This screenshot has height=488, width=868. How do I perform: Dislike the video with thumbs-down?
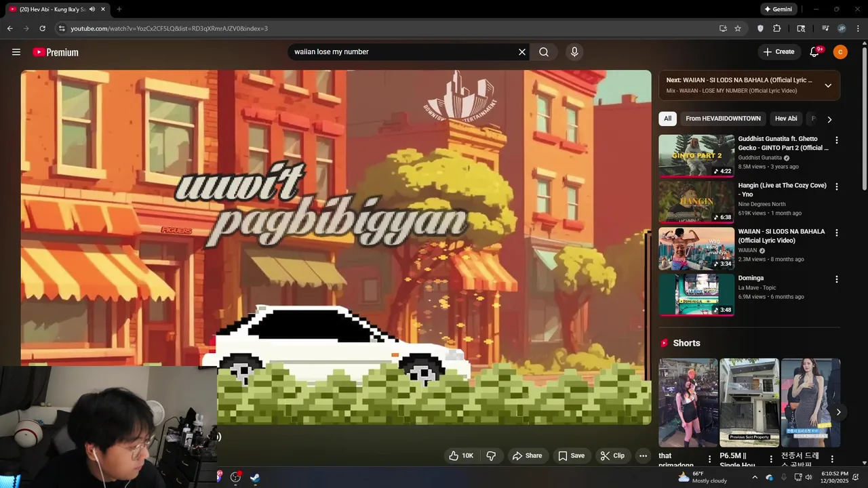[491, 455]
